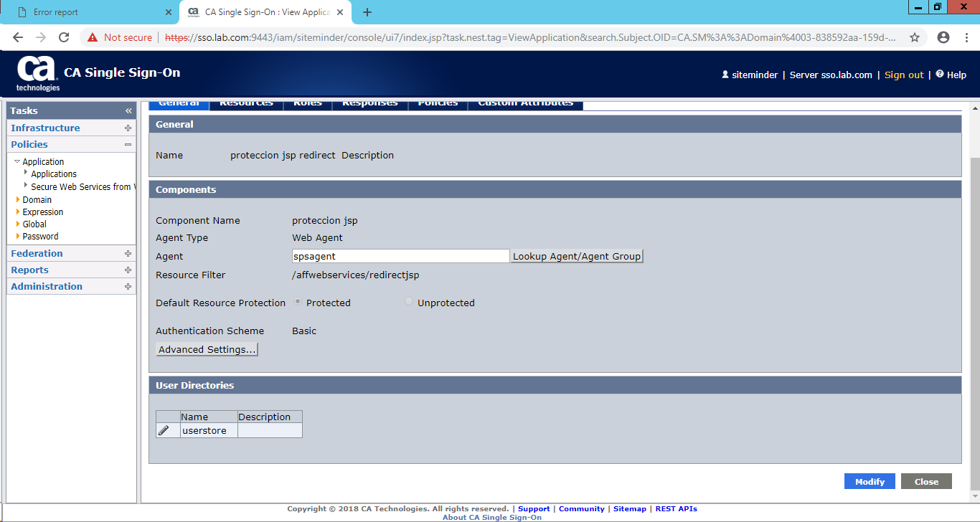Click the browser address bar URL

pyautogui.click(x=531, y=37)
